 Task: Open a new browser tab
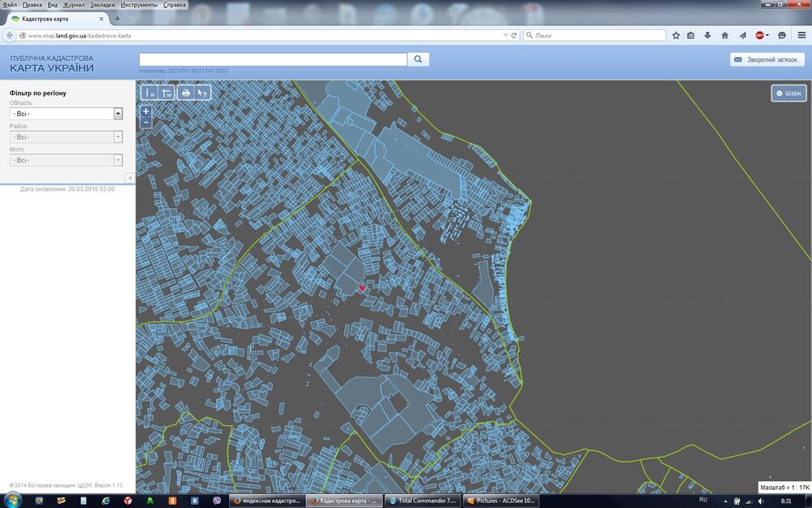point(117,19)
